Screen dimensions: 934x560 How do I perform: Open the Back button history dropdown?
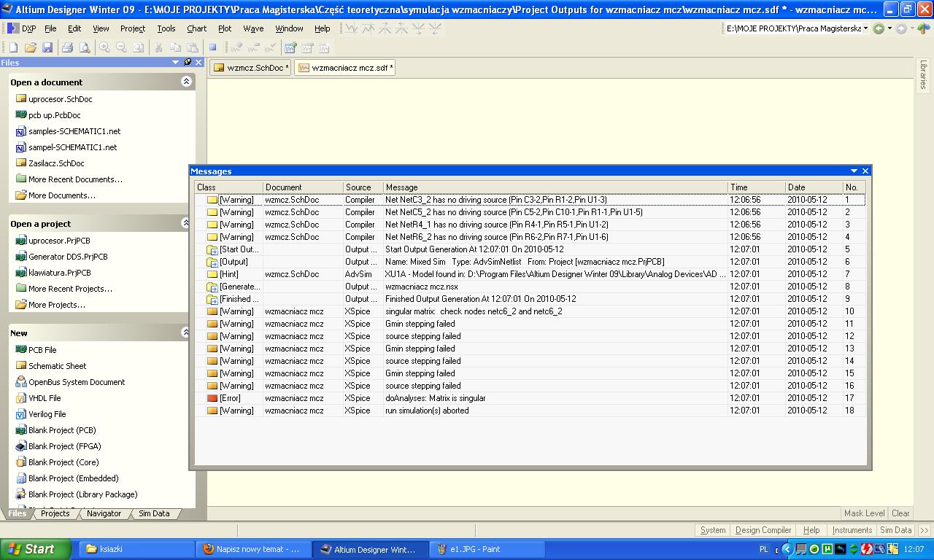click(889, 28)
